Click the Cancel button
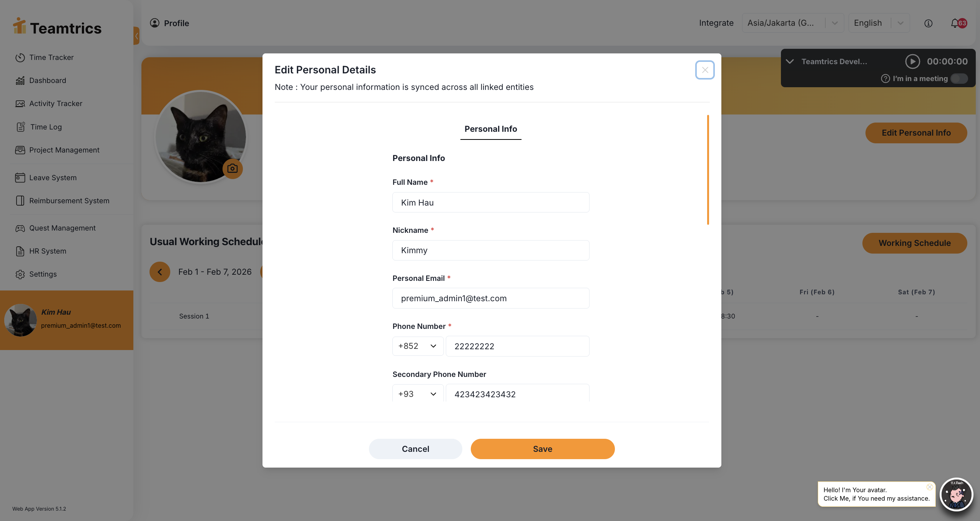This screenshot has height=521, width=980. [x=415, y=449]
